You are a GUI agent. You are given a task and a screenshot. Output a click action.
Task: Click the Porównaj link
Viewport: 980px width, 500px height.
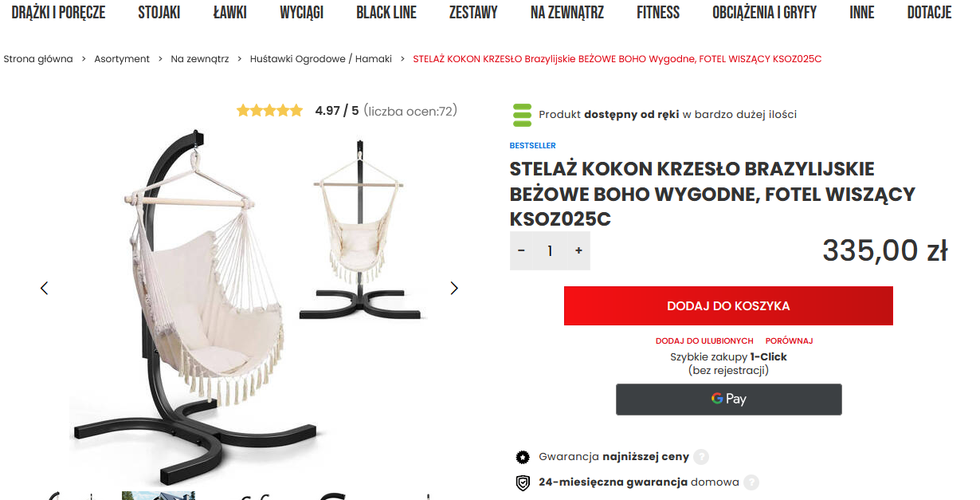(789, 341)
